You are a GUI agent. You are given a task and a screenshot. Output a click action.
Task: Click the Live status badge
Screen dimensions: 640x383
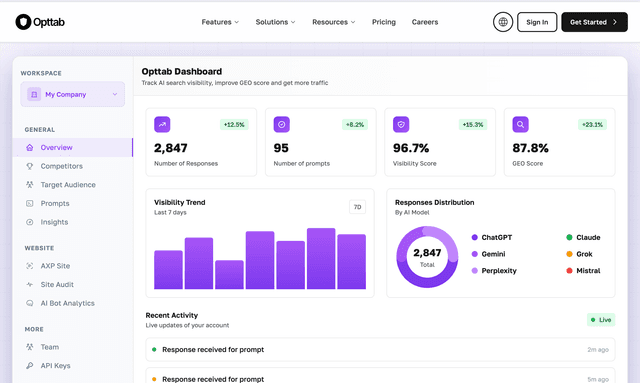click(601, 320)
